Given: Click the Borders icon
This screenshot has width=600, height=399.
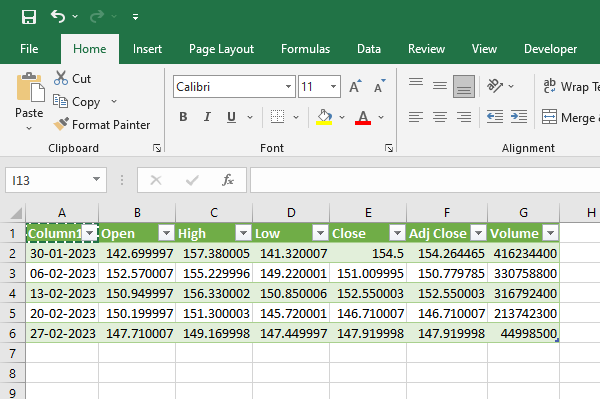Looking at the screenshot, I should click(277, 117).
